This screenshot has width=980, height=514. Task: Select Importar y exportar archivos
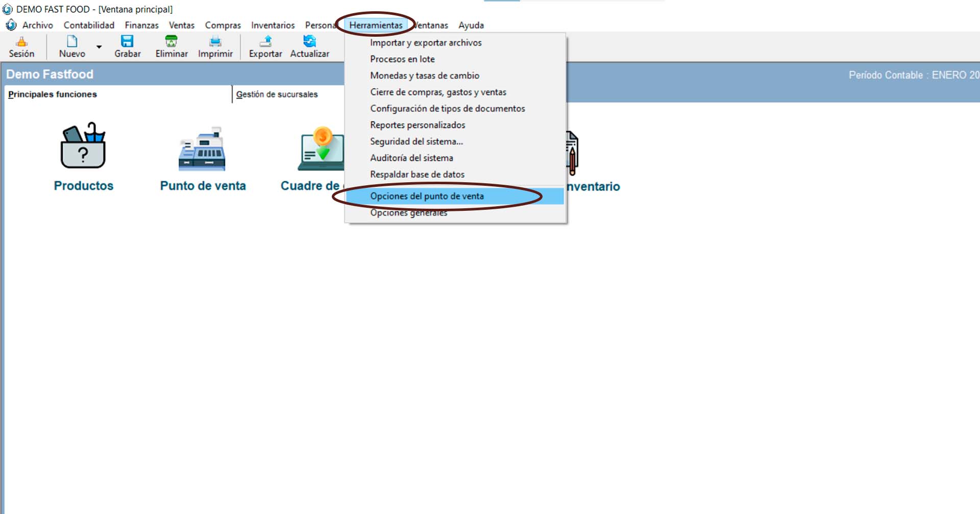(x=426, y=43)
